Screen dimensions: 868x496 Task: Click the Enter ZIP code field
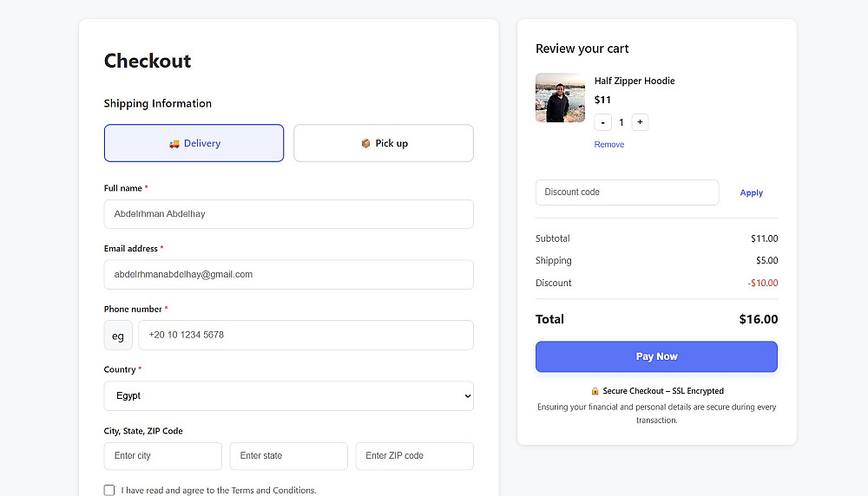(x=414, y=456)
